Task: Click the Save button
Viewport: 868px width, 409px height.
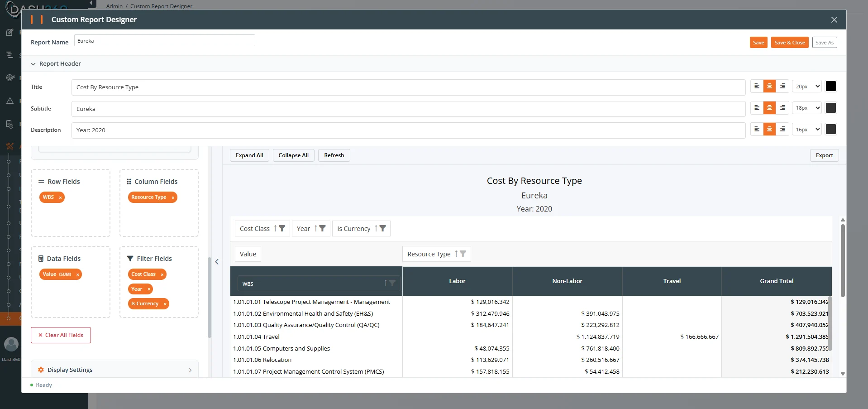Action: pyautogui.click(x=758, y=43)
